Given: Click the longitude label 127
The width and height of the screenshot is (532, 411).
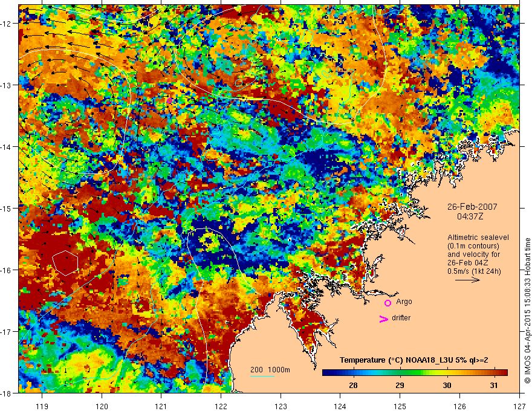Looking at the screenshot, I should coord(519,406).
